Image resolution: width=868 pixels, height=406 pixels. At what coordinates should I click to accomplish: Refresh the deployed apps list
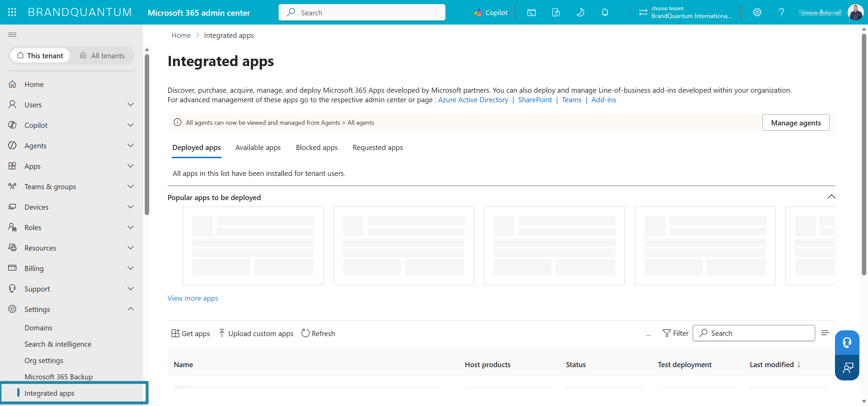[x=318, y=333]
